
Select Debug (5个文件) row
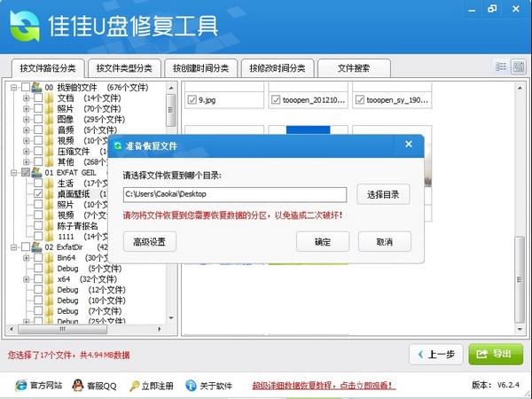[x=89, y=269]
